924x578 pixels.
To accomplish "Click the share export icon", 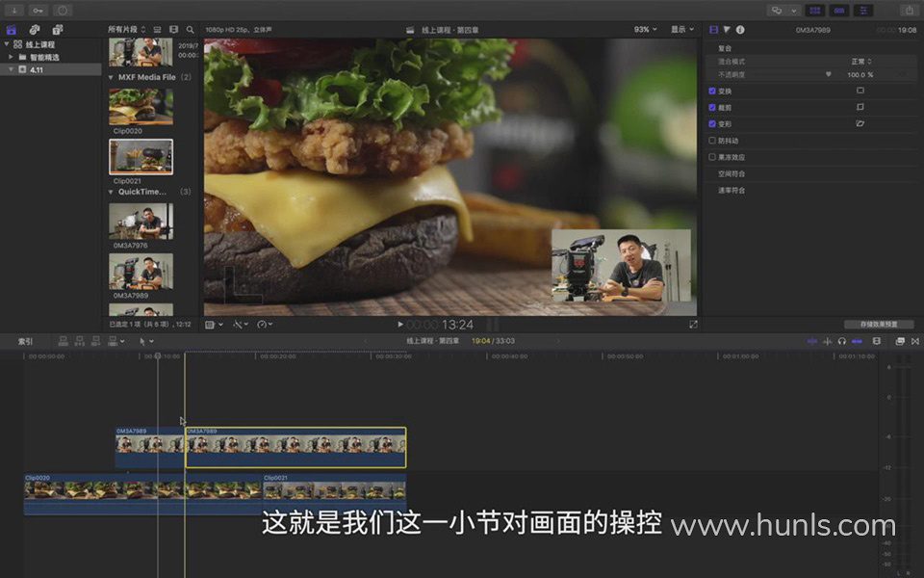I will (x=909, y=10).
